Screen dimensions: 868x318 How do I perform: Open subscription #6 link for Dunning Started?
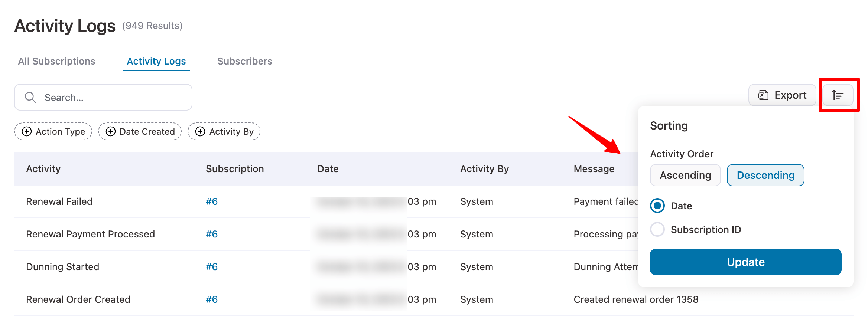pos(212,267)
